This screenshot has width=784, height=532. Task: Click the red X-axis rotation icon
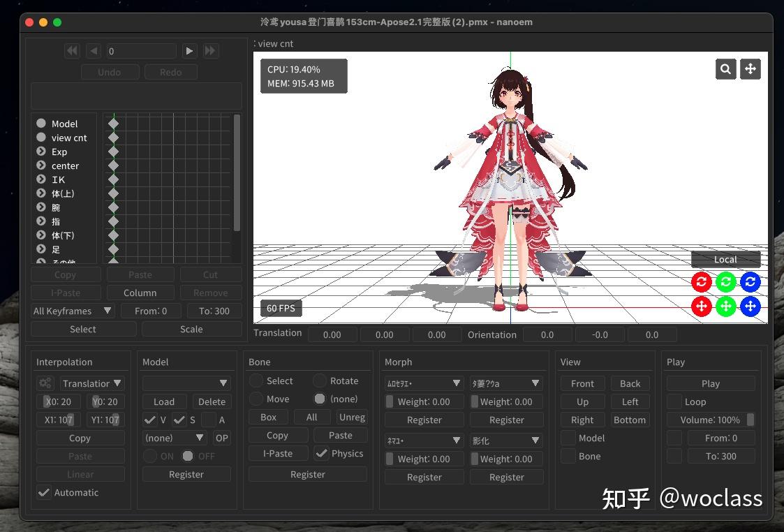coord(701,282)
